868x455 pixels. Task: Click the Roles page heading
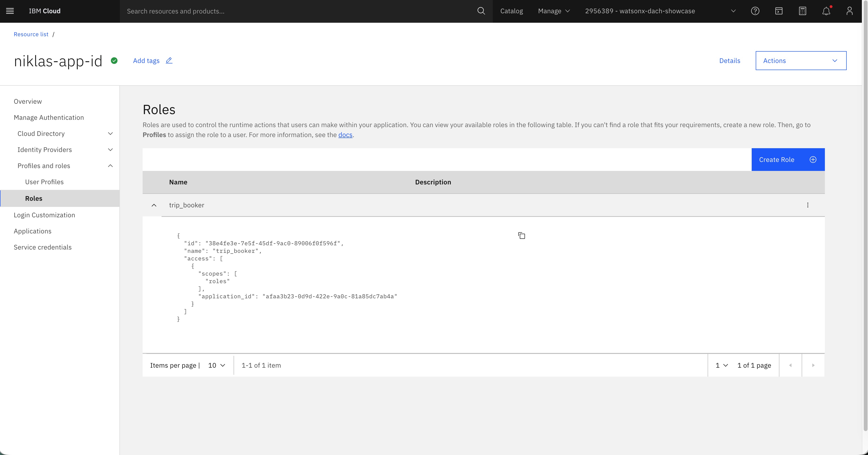pos(159,110)
